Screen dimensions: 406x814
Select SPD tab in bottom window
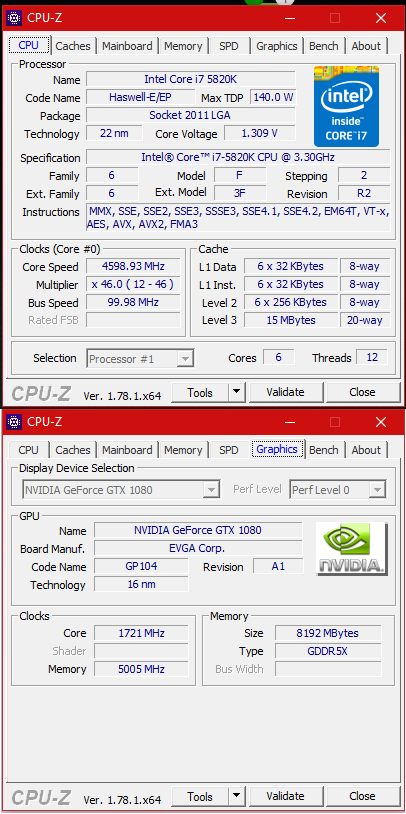tap(228, 450)
